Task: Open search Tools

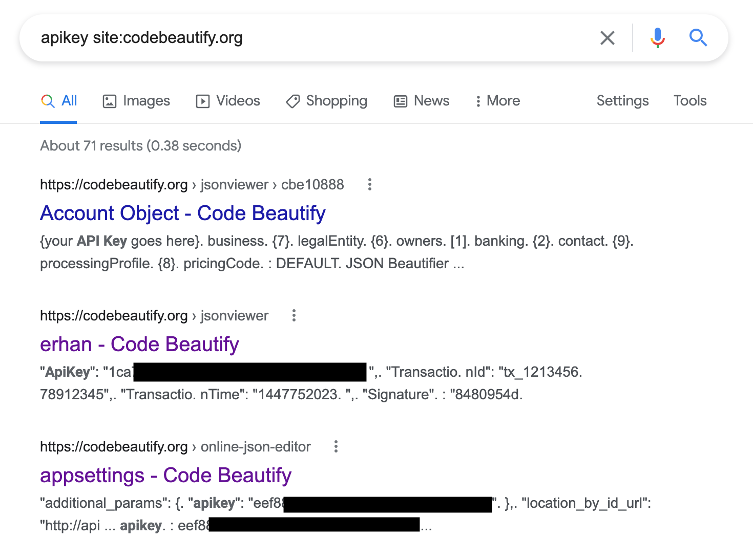Action: click(690, 101)
